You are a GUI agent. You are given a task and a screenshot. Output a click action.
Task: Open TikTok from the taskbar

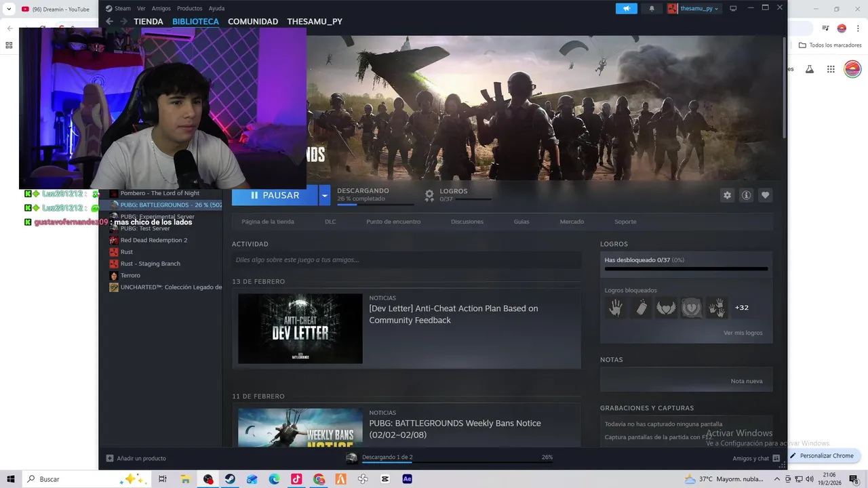[296, 479]
